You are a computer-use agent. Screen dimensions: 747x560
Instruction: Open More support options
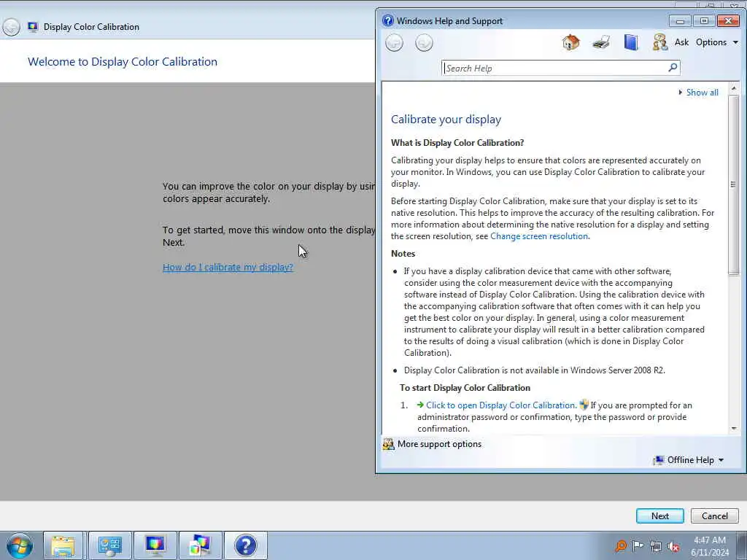pyautogui.click(x=439, y=444)
